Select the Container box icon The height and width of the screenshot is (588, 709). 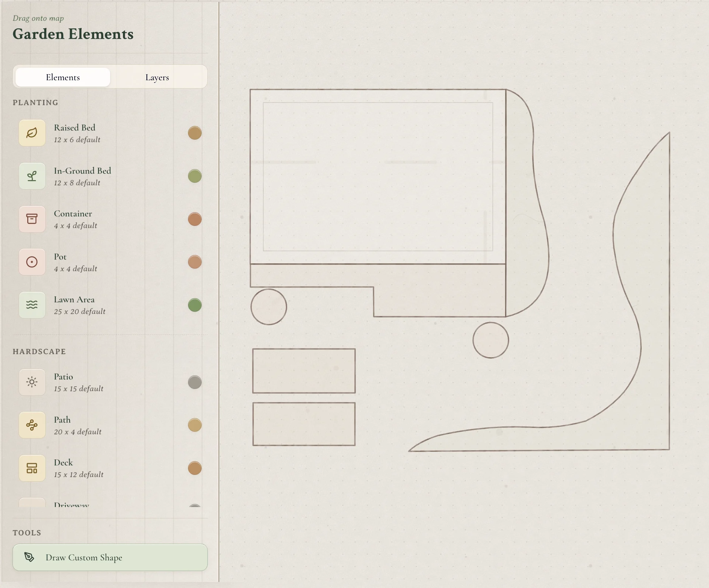(32, 219)
